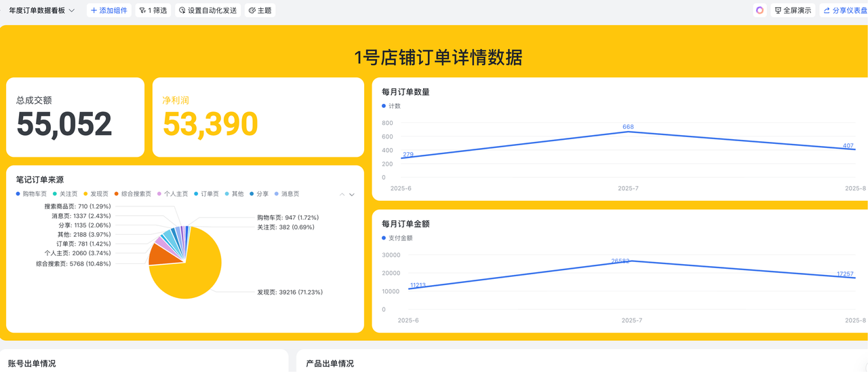Toggle 发现页 yellow legend swatch
Screen dimensions: 868x372
coord(86,194)
